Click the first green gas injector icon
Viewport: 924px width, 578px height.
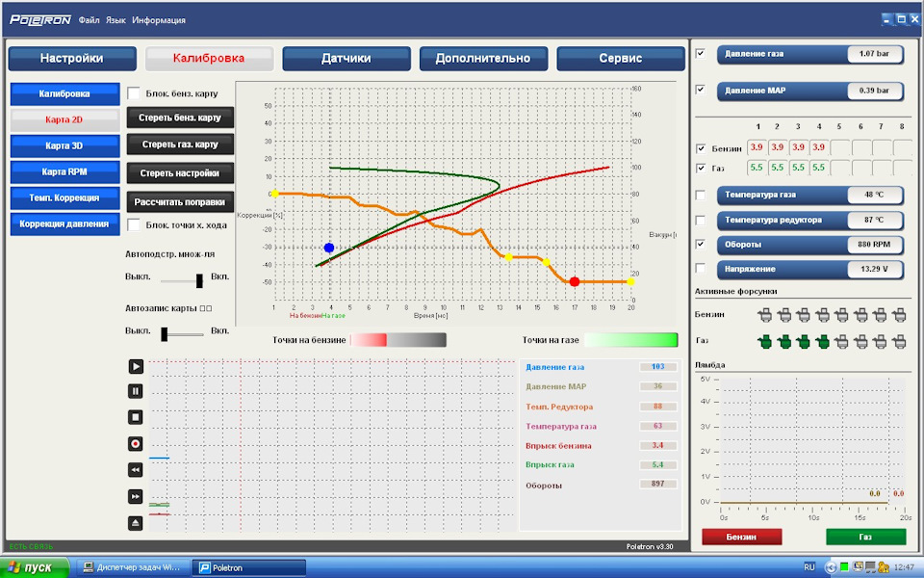(x=765, y=341)
